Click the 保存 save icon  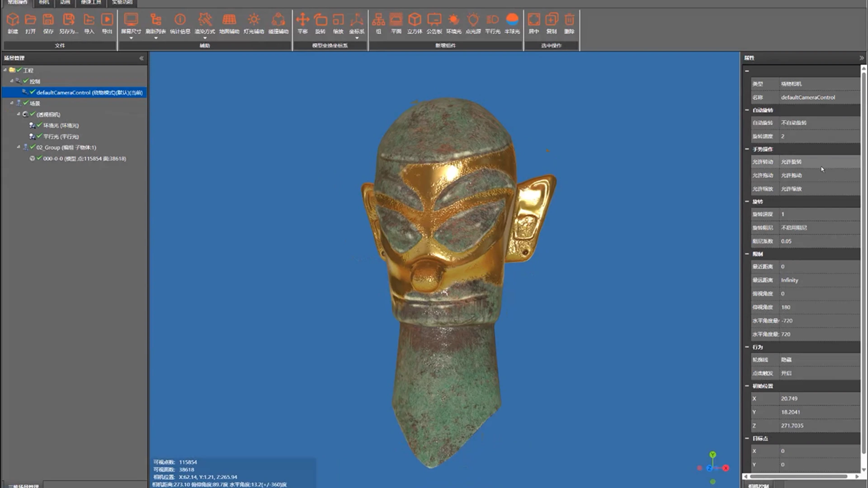(48, 23)
